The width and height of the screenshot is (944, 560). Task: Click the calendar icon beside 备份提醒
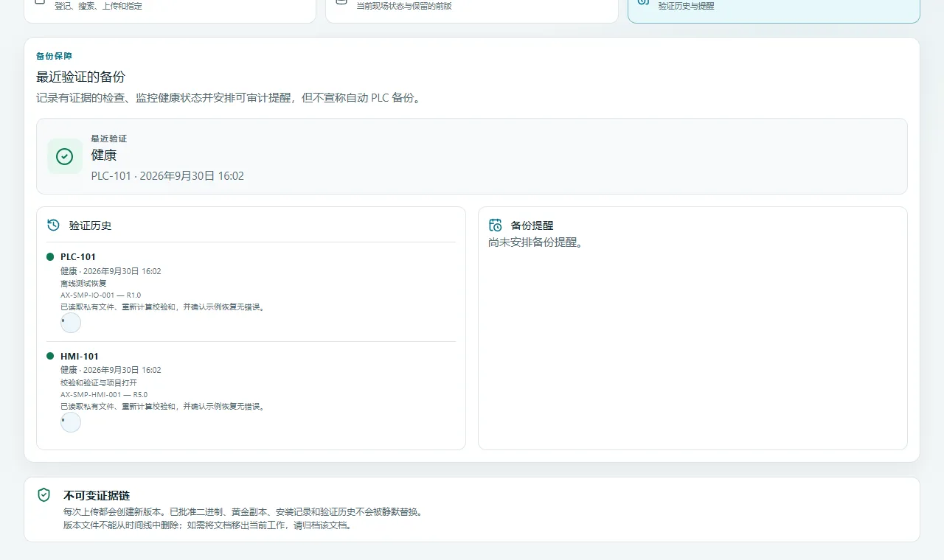point(496,225)
